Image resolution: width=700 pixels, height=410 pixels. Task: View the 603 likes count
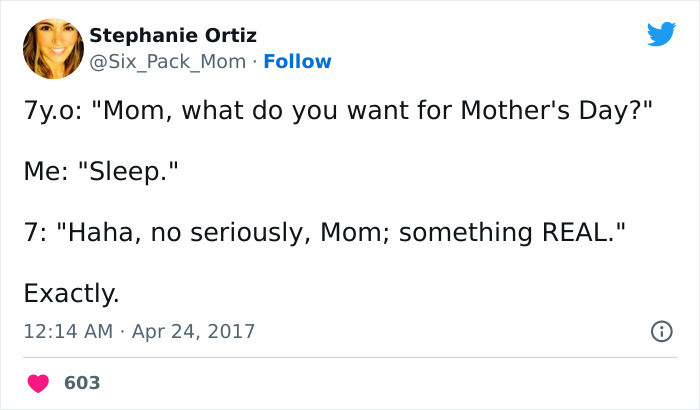pos(82,383)
